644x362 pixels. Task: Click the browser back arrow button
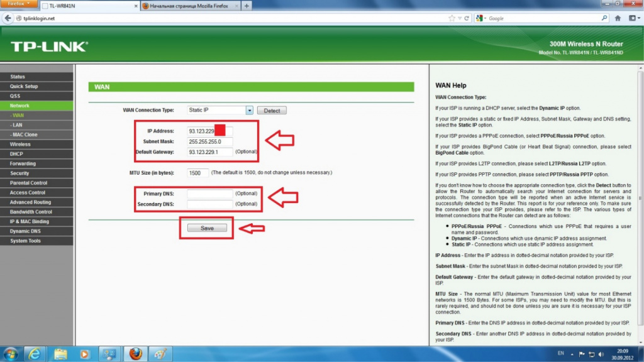click(8, 18)
